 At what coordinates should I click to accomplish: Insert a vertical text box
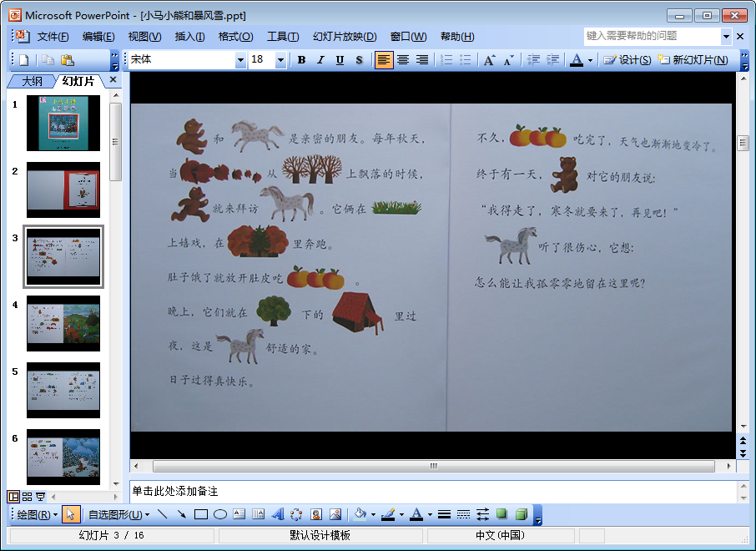tap(259, 515)
